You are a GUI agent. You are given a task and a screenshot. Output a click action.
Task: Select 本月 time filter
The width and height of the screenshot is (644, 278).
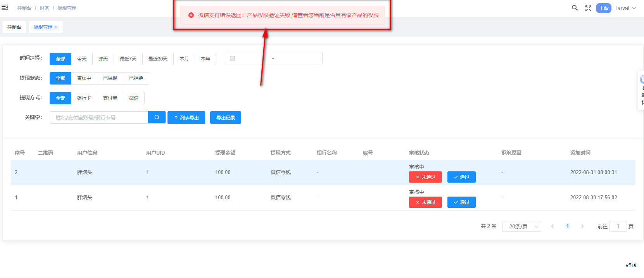point(184,59)
